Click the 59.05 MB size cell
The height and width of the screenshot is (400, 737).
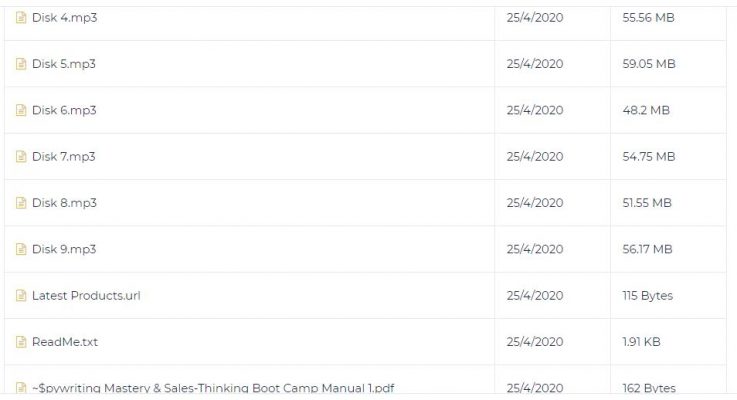pyautogui.click(x=649, y=64)
